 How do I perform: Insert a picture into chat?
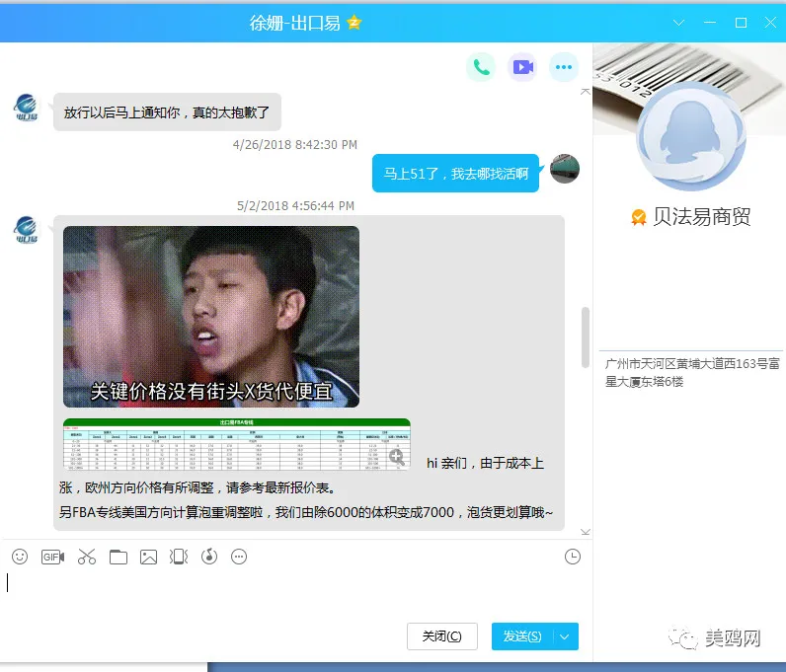[148, 557]
